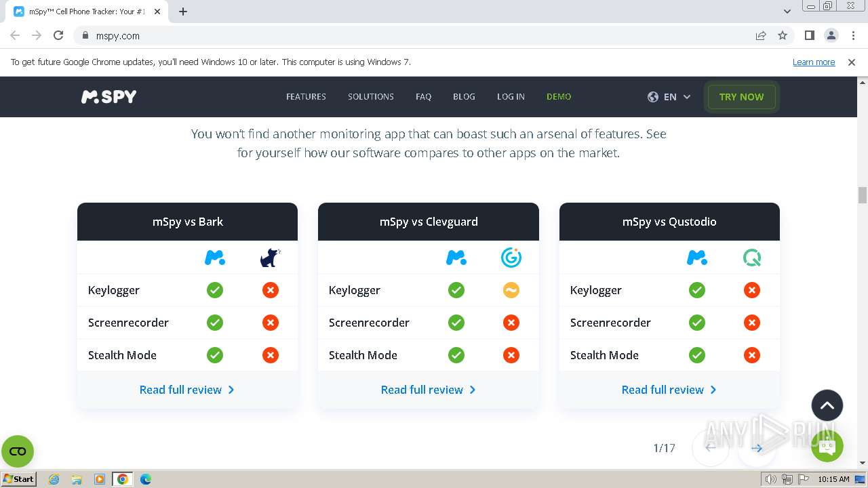Select the mSpy browser tab
Viewport: 868px width, 488px height.
pos(86,12)
